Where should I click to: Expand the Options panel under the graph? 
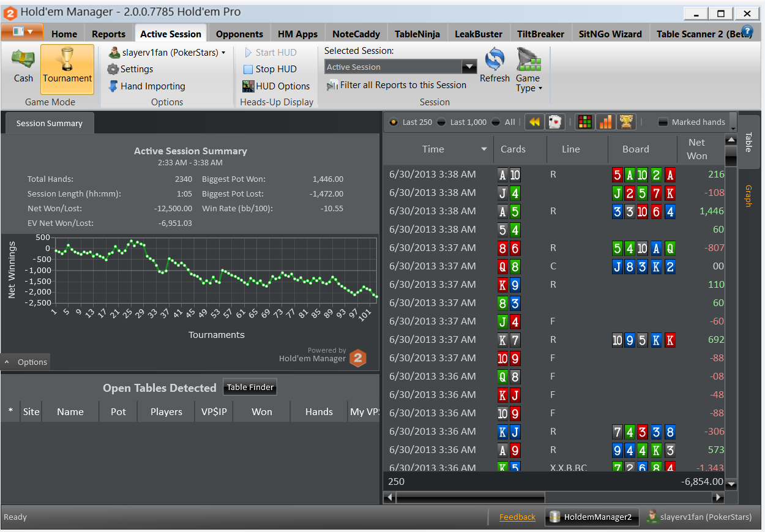26,362
